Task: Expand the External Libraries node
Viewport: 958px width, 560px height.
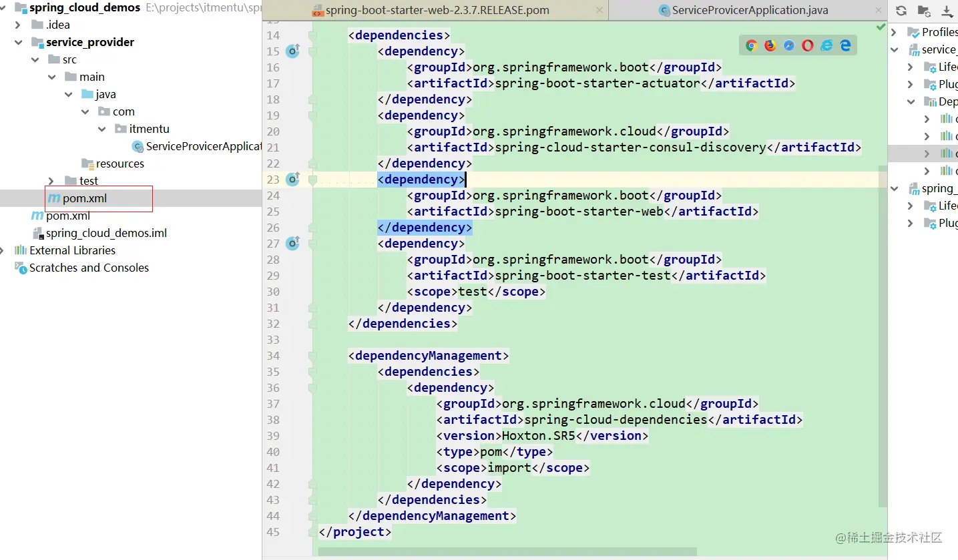Action: [x=2, y=250]
